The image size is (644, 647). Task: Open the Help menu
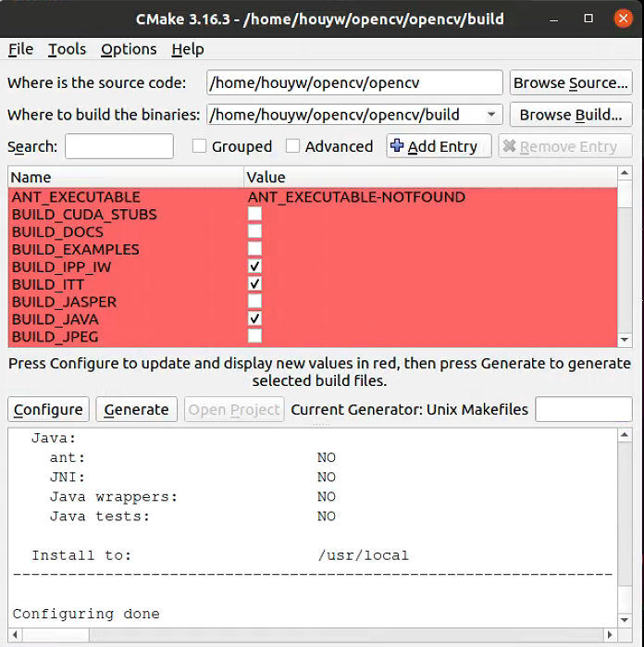point(188,49)
